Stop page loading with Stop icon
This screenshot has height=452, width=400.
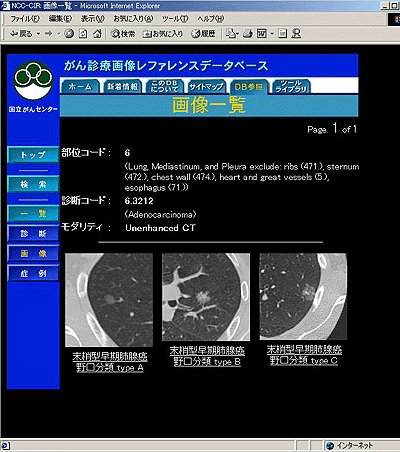click(x=69, y=33)
